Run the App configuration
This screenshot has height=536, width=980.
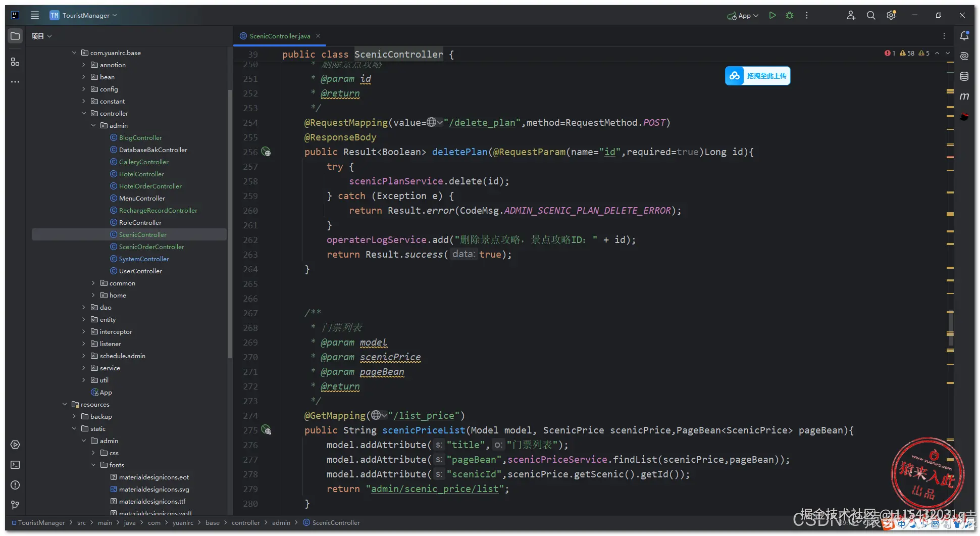tap(772, 15)
